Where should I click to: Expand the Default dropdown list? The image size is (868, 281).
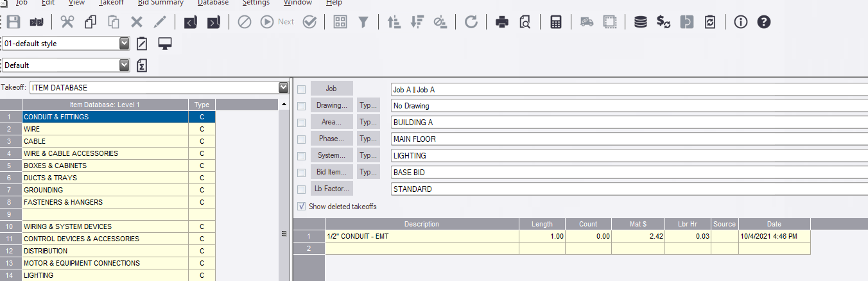(125, 65)
